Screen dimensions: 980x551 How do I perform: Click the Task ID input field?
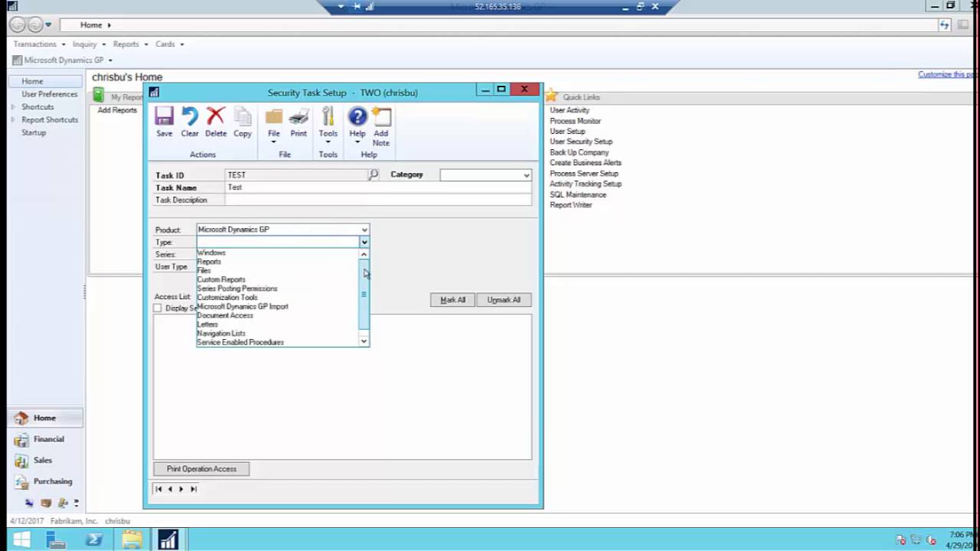click(x=297, y=175)
